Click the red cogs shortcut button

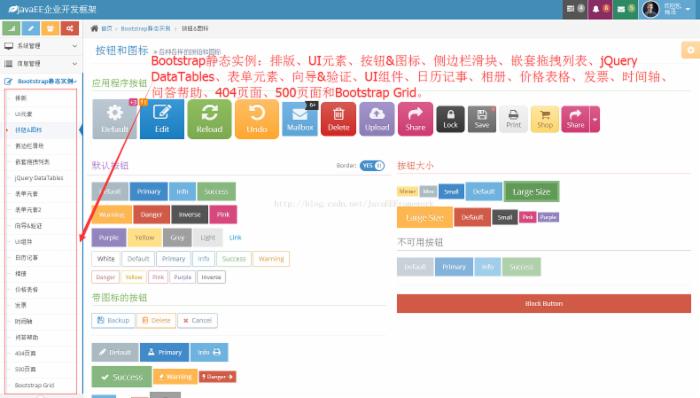[70, 28]
